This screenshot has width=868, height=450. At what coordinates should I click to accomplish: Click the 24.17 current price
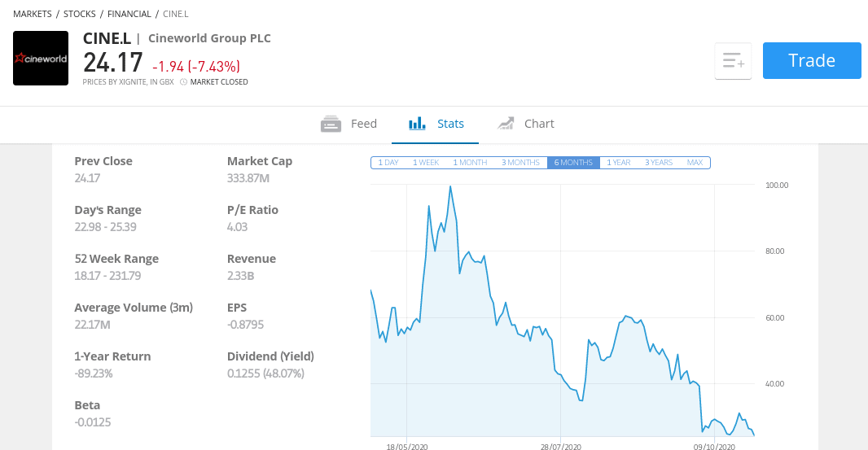[x=113, y=62]
